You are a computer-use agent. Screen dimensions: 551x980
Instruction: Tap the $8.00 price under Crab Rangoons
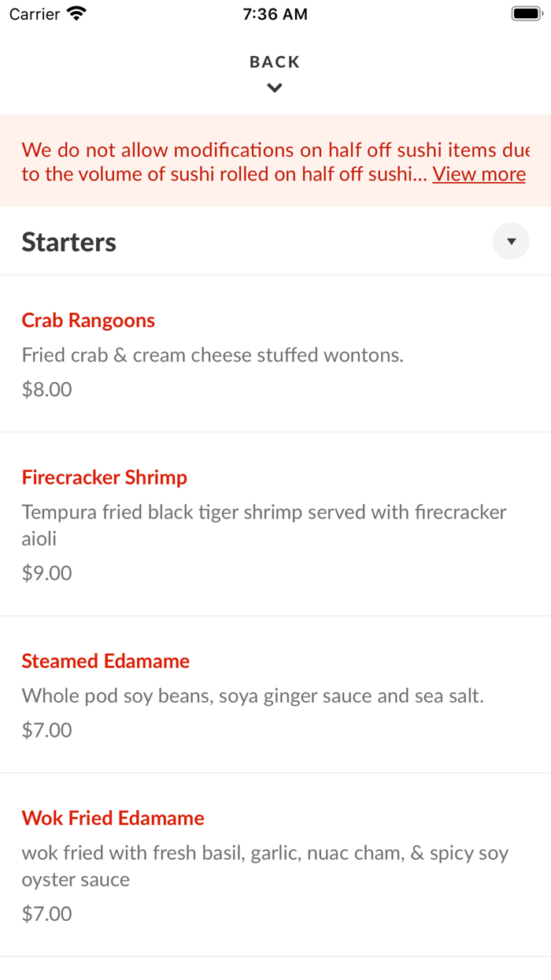coord(46,388)
